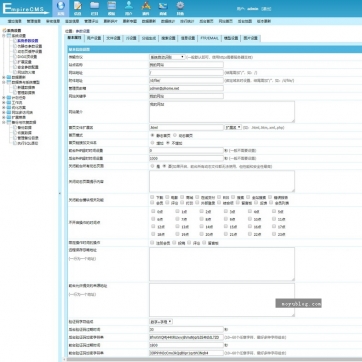
Task: Click the 优化方案 folder icon
Action: tap(9, 108)
